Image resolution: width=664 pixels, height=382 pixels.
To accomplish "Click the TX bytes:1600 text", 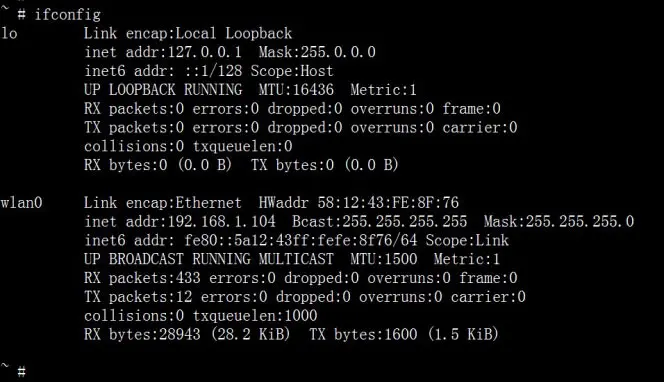I will pyautogui.click(x=363, y=335).
